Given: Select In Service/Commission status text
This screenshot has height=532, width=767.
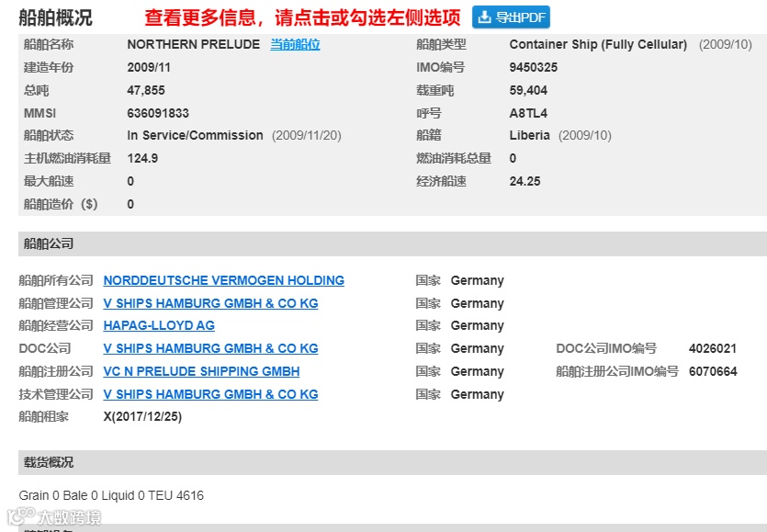Looking at the screenshot, I should tap(195, 136).
